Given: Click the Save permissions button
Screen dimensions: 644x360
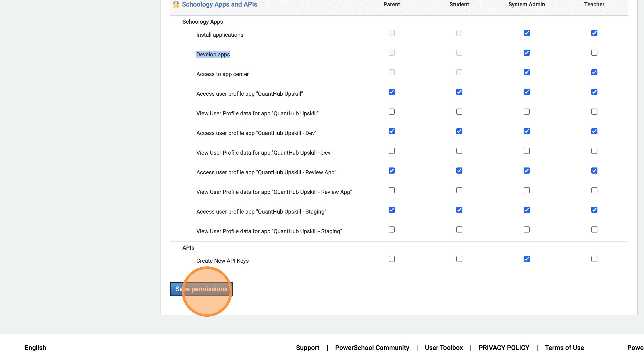Looking at the screenshot, I should (201, 289).
